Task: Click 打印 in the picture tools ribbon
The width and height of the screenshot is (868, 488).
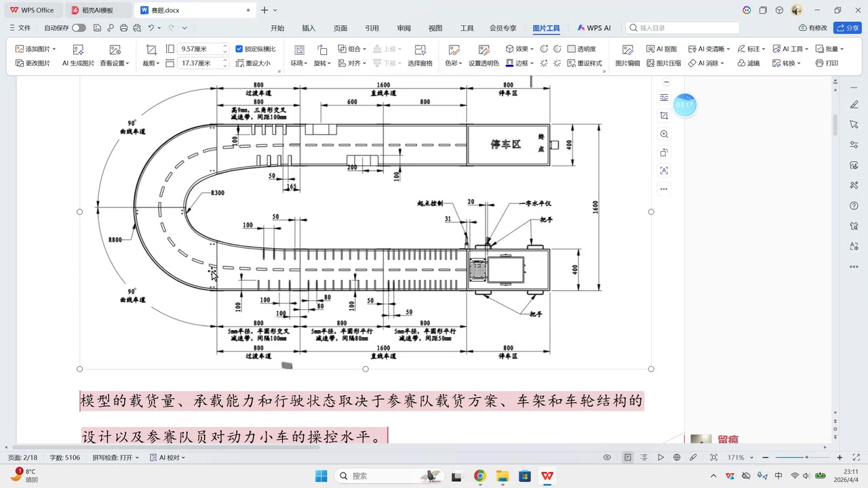Action: (x=827, y=63)
